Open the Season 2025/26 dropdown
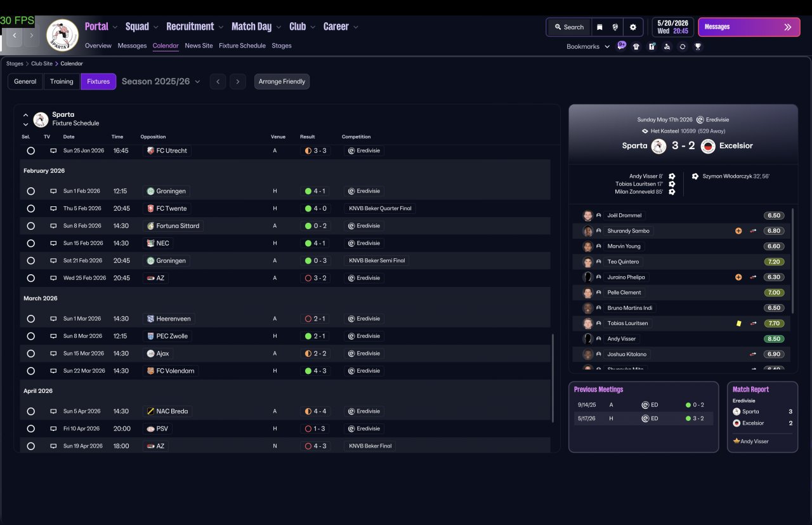 point(161,82)
